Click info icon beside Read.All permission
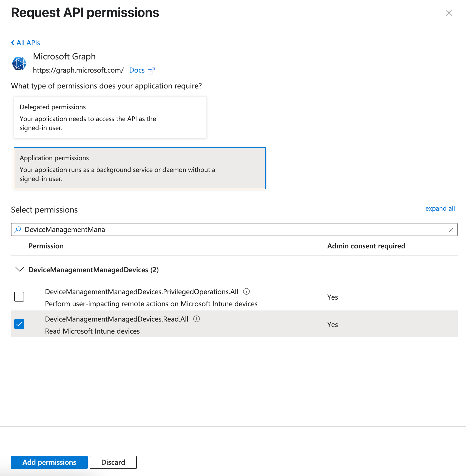466x476 pixels. pos(197,319)
